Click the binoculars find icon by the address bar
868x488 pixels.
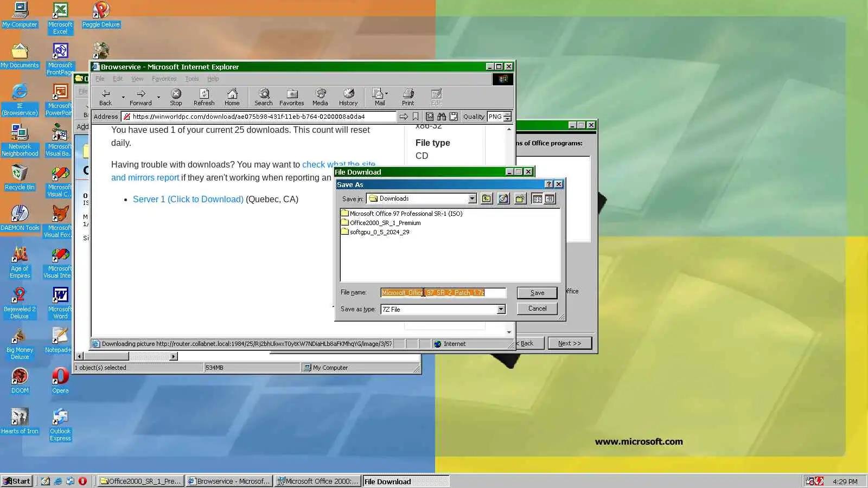[442, 117]
